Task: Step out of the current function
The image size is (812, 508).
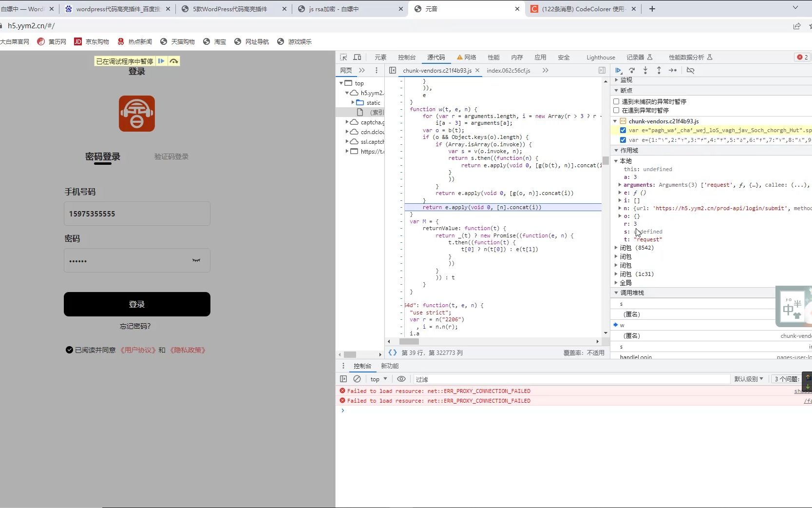Action: click(x=659, y=70)
